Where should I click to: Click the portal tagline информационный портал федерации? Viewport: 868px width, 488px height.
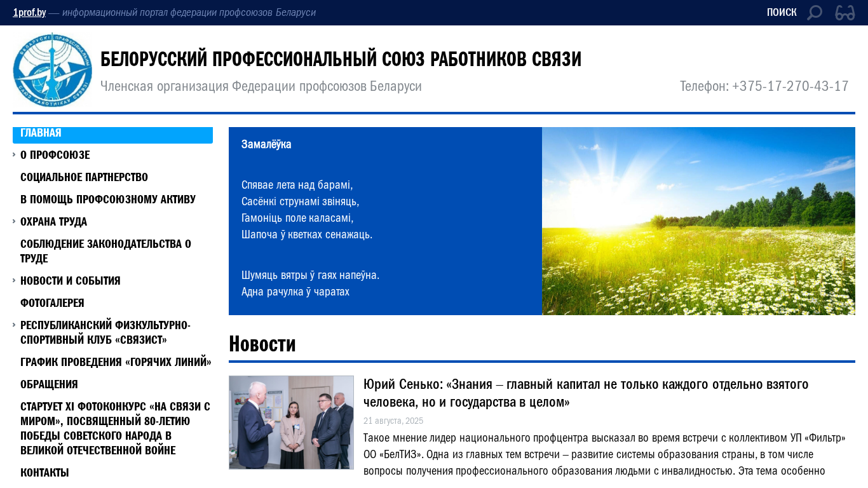[189, 13]
